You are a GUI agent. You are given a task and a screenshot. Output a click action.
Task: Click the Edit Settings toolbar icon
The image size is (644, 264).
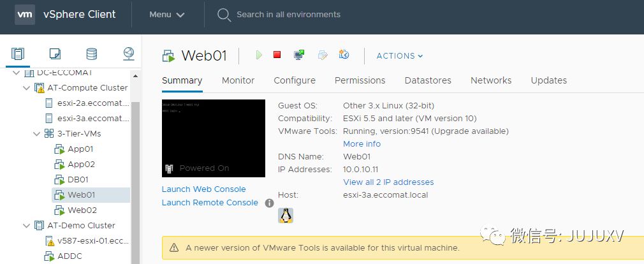click(323, 55)
